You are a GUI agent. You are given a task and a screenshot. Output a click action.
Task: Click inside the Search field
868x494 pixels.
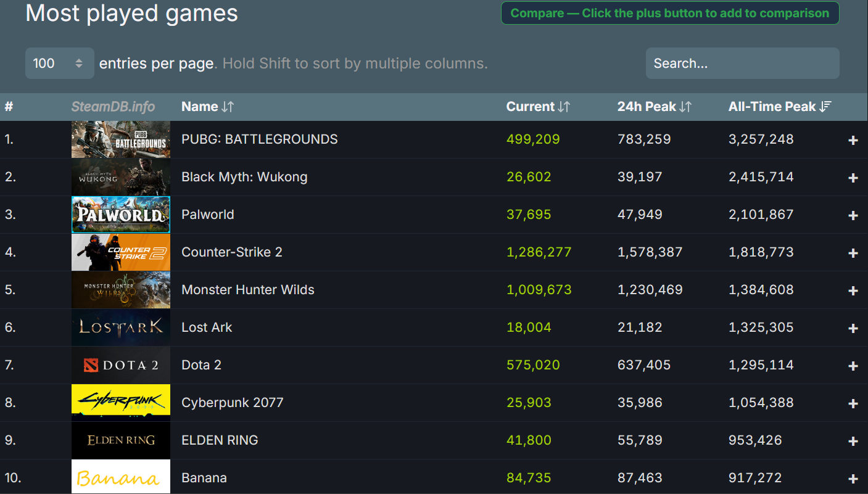click(x=742, y=63)
